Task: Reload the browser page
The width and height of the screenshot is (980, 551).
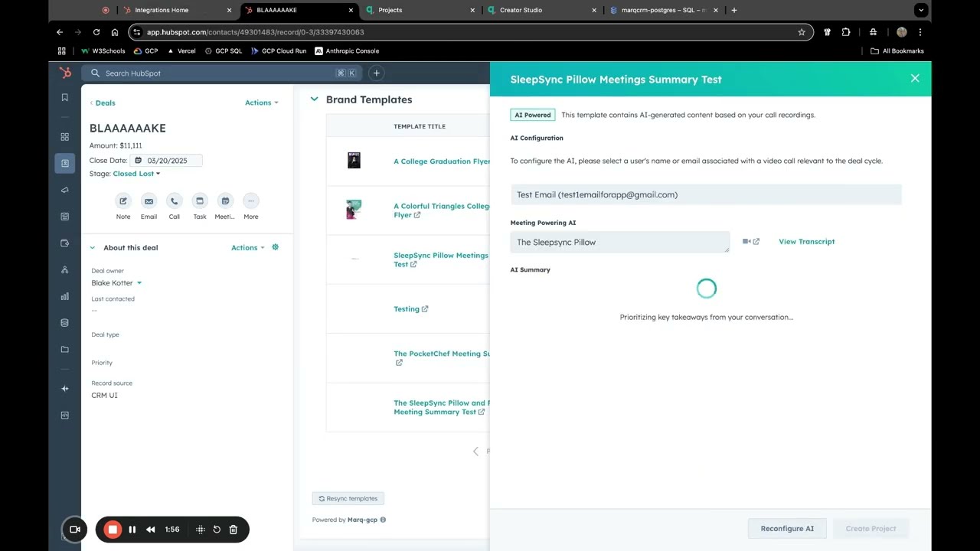Action: coord(96,32)
